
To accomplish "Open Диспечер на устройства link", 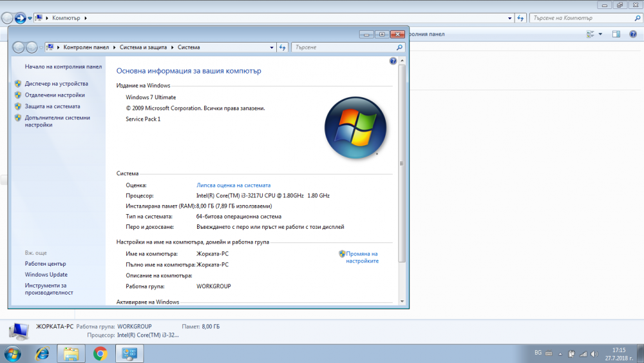I will pos(56,83).
